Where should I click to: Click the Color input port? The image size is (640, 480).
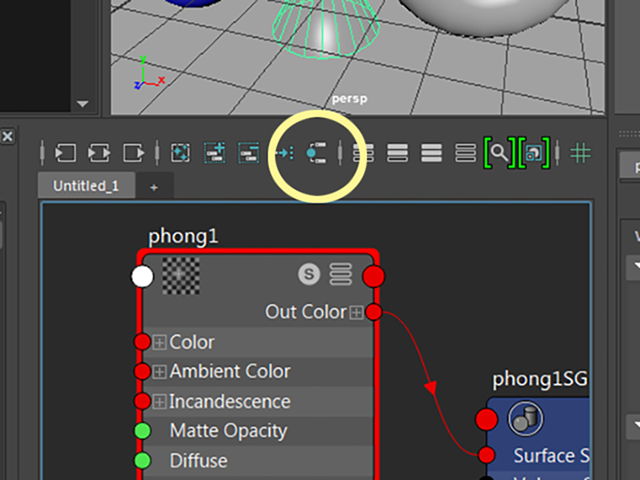click(142, 342)
